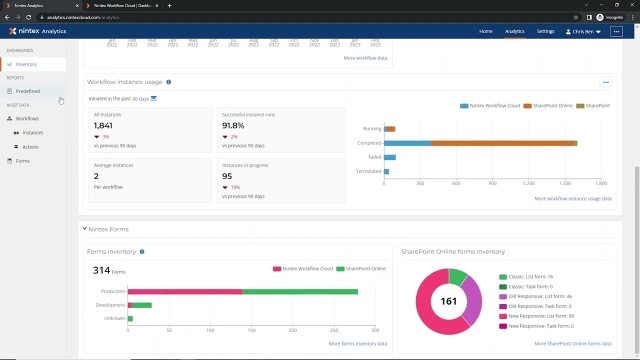Viewport: 640px width, 360px height.
Task: Click the three-dots menu in the header
Action: 616,31
